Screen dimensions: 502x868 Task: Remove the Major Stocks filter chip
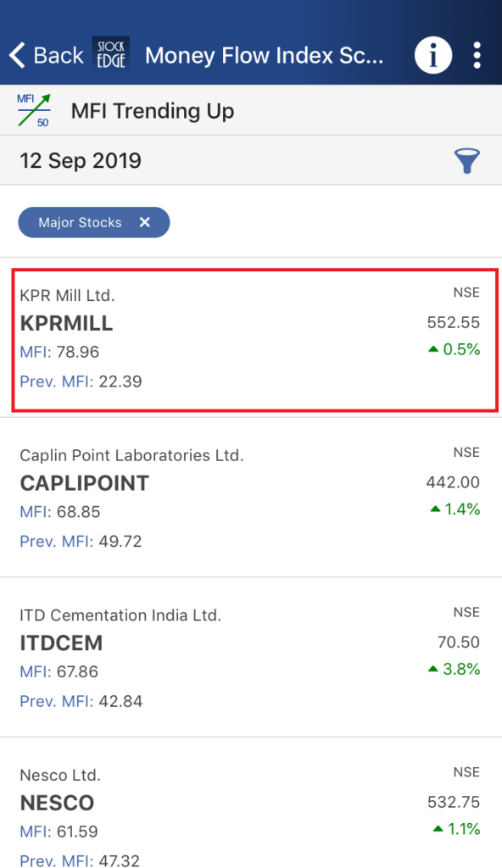(x=145, y=222)
